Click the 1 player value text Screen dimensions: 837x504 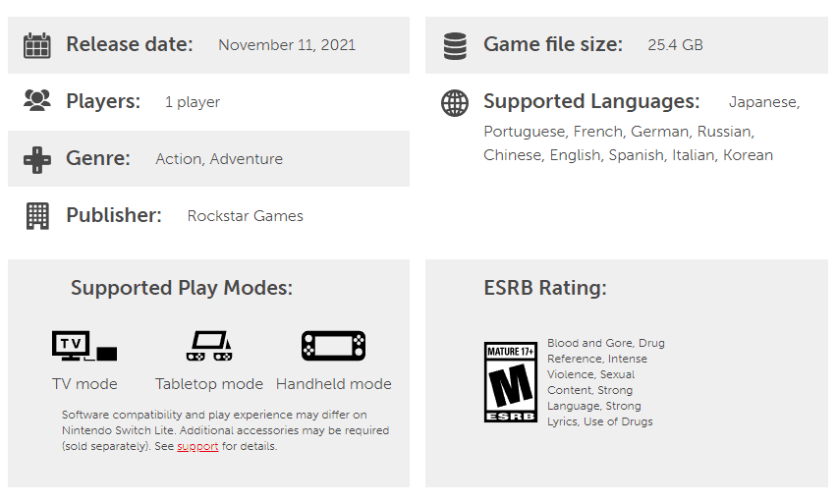pos(193,102)
